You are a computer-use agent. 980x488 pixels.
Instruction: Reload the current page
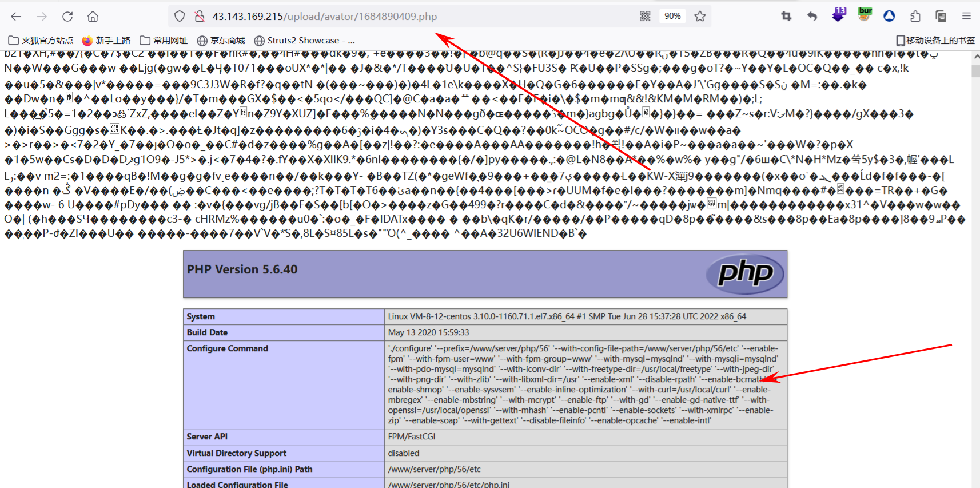click(x=67, y=17)
